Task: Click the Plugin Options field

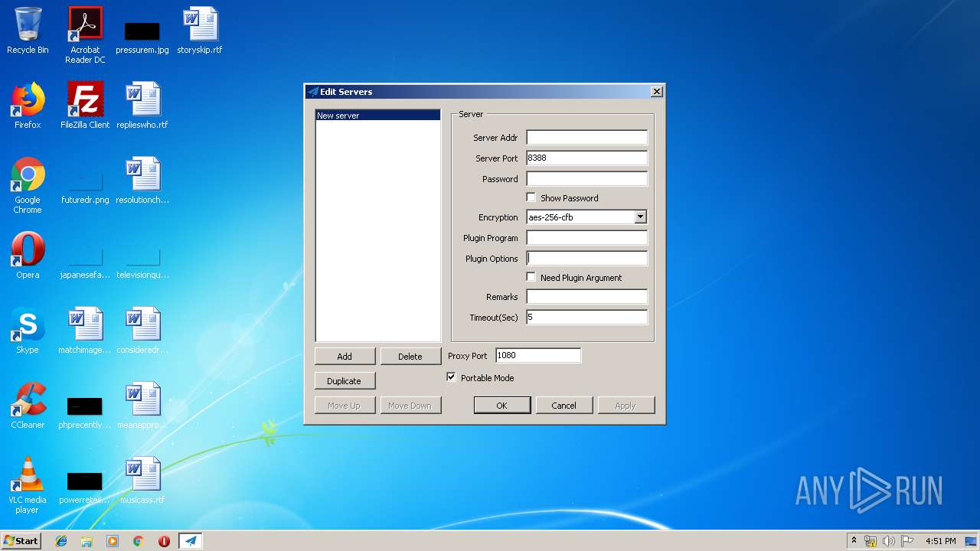Action: point(586,259)
